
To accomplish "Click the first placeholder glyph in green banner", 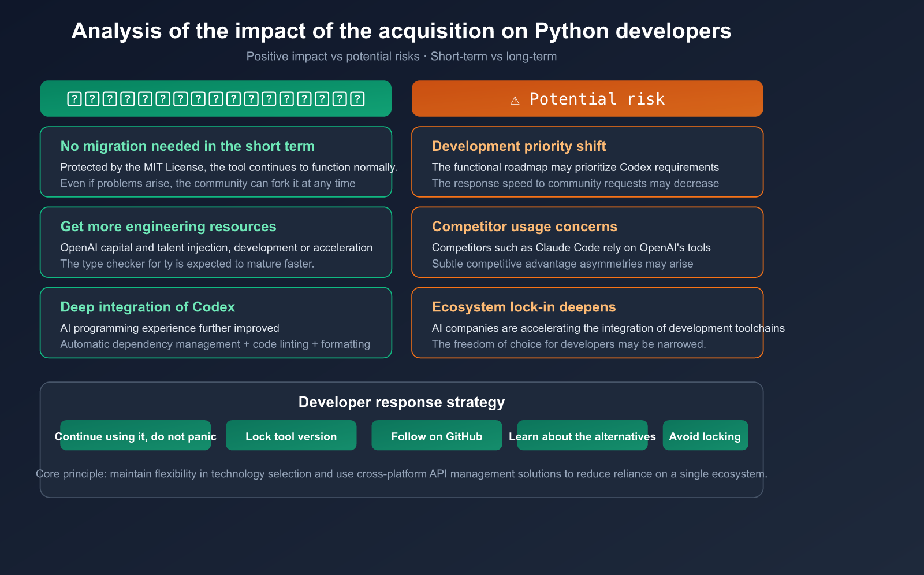I will [x=74, y=99].
